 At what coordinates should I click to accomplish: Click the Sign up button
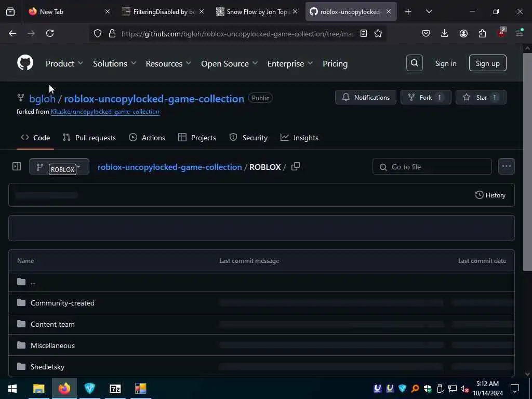pyautogui.click(x=487, y=63)
